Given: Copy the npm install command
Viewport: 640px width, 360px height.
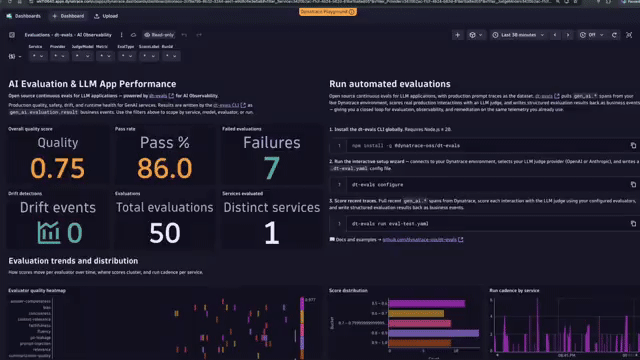Looking at the screenshot, I should [x=633, y=146].
